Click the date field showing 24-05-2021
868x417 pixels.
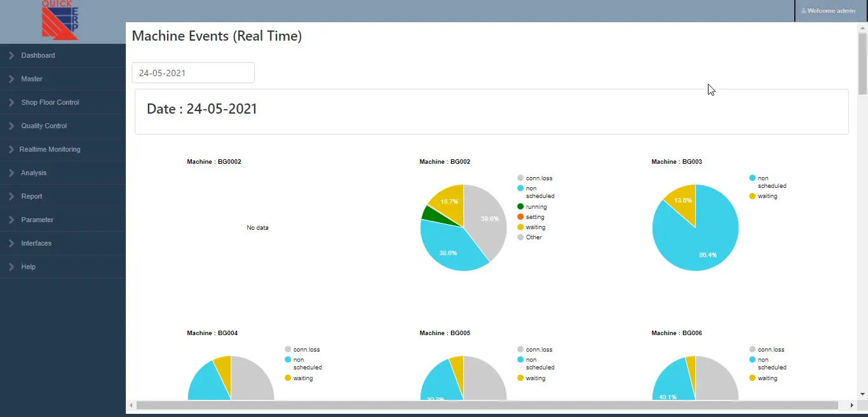click(193, 73)
